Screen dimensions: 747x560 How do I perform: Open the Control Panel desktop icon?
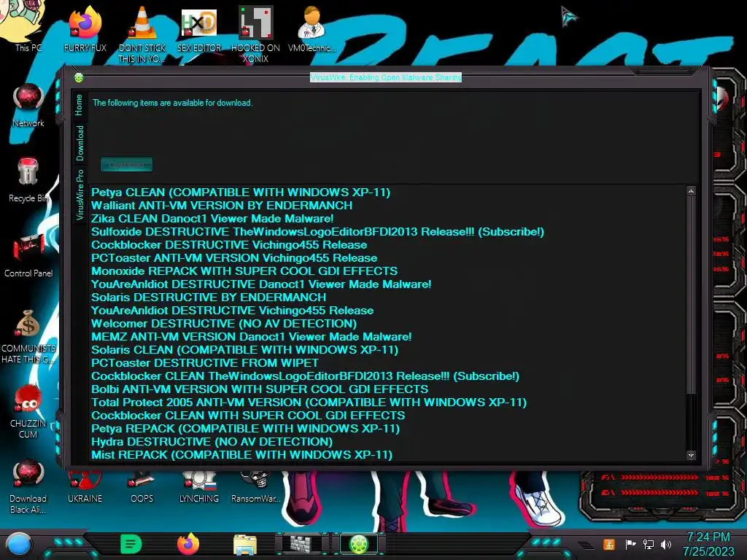(x=28, y=255)
